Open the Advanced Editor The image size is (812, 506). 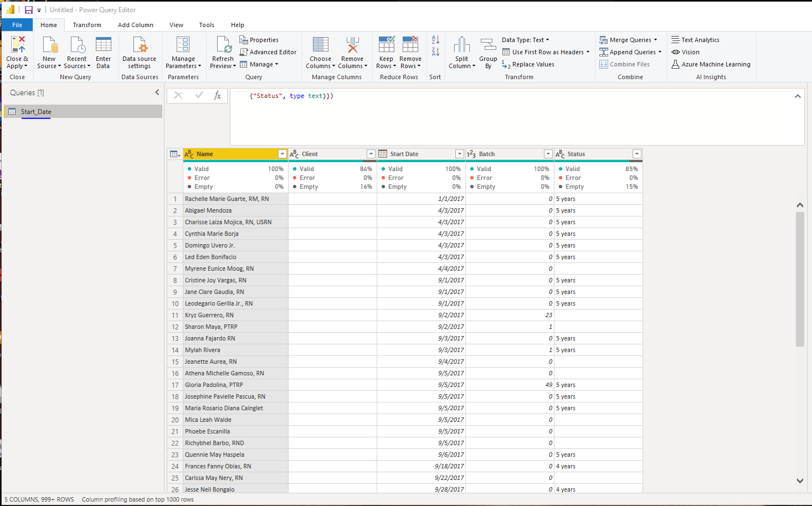pos(268,52)
